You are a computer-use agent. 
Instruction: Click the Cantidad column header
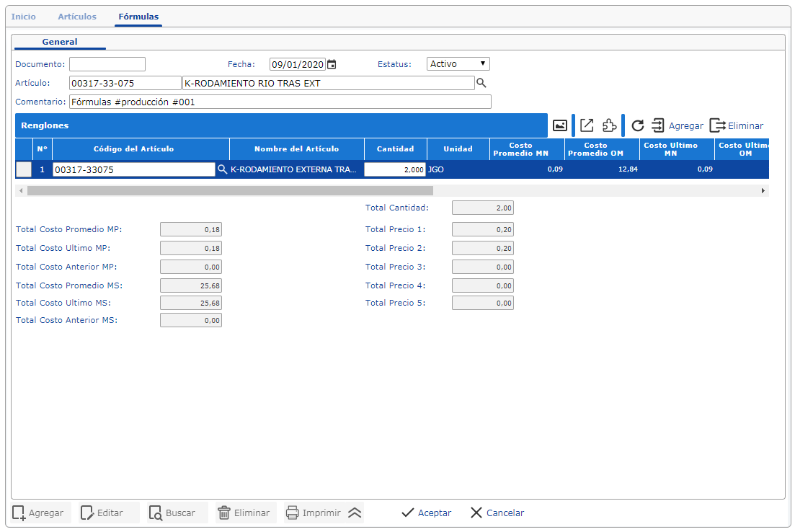point(395,149)
